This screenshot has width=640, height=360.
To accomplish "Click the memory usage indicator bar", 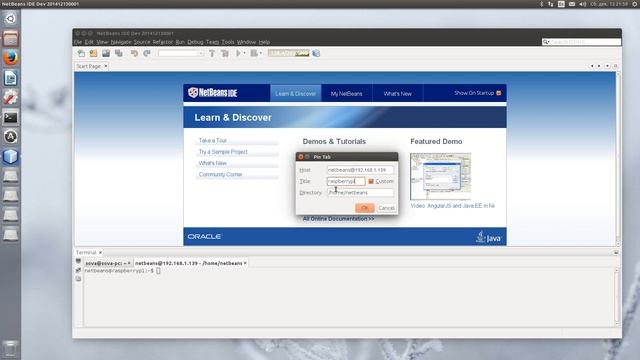I will point(289,53).
